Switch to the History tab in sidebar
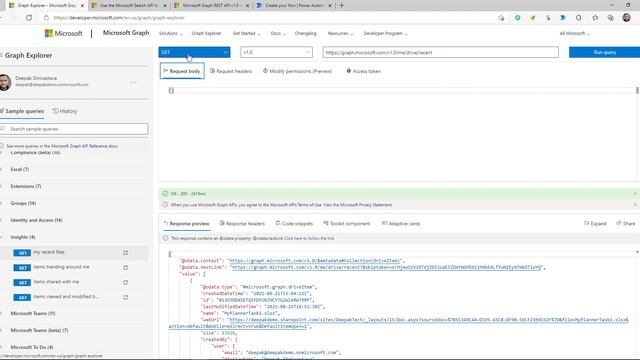 coord(65,111)
